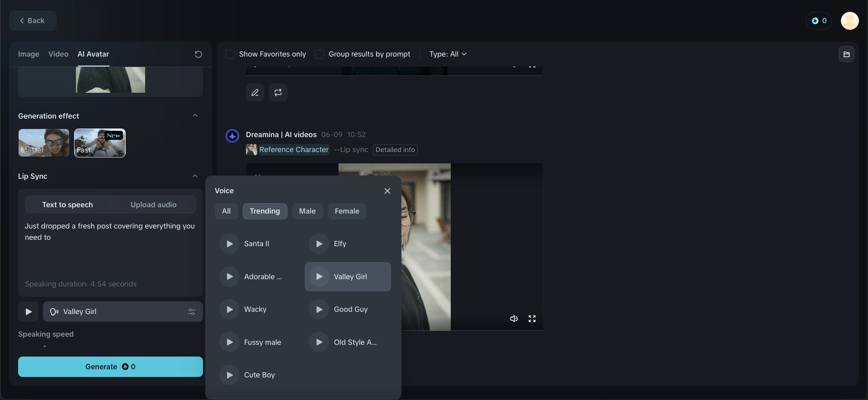Screen dimensions: 868x400
Task: Click the edit pencil icon under the video
Action: coord(255,93)
